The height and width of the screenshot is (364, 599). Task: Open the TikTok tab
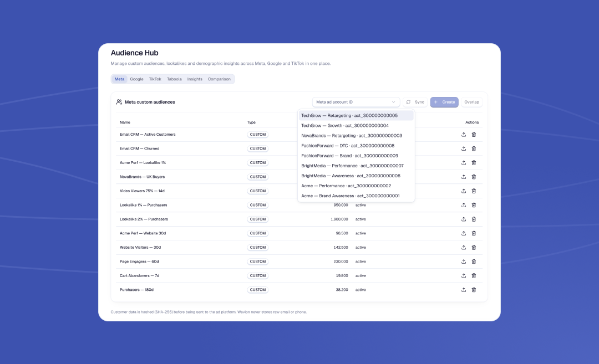(155, 79)
